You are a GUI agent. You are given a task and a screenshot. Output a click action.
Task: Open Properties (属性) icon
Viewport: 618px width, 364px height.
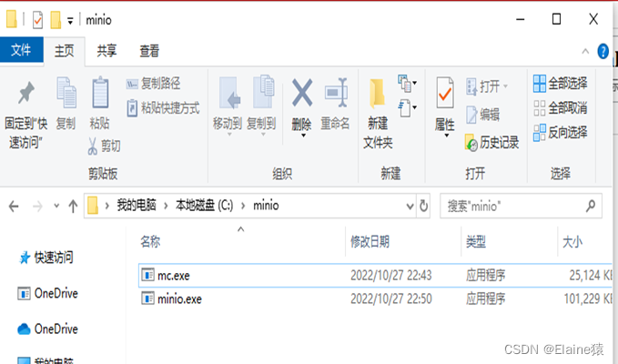pyautogui.click(x=445, y=93)
